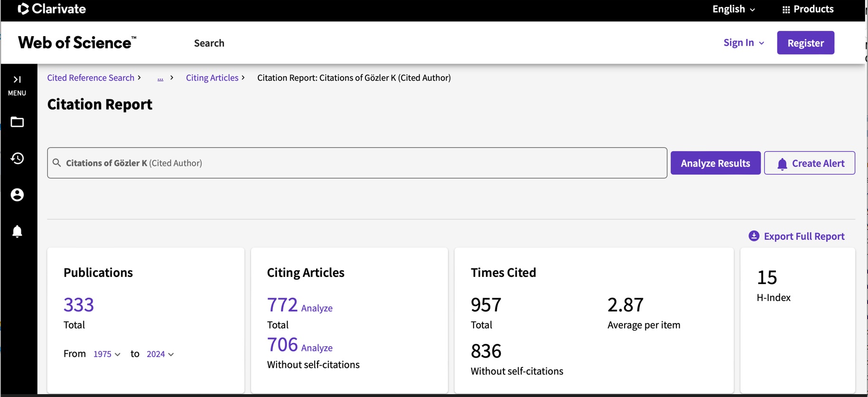
Task: Open alerts bell icon in sidebar
Action: [x=17, y=231]
